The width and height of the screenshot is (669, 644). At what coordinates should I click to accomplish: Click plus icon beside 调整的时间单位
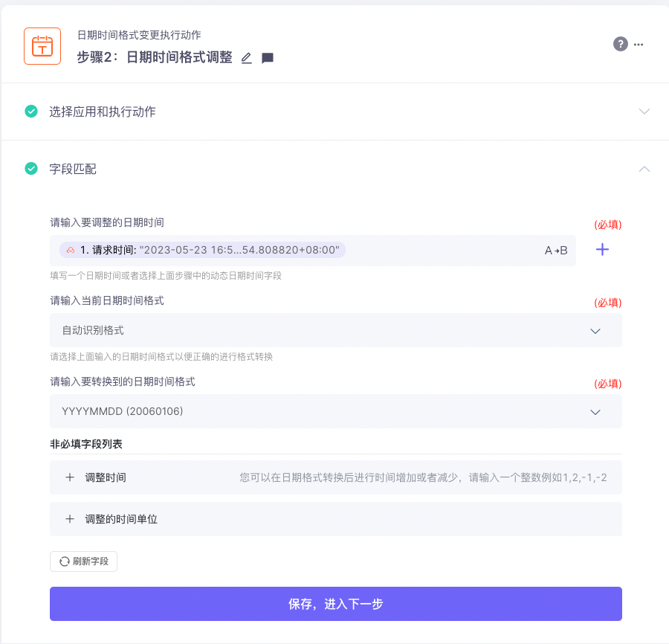click(70, 519)
